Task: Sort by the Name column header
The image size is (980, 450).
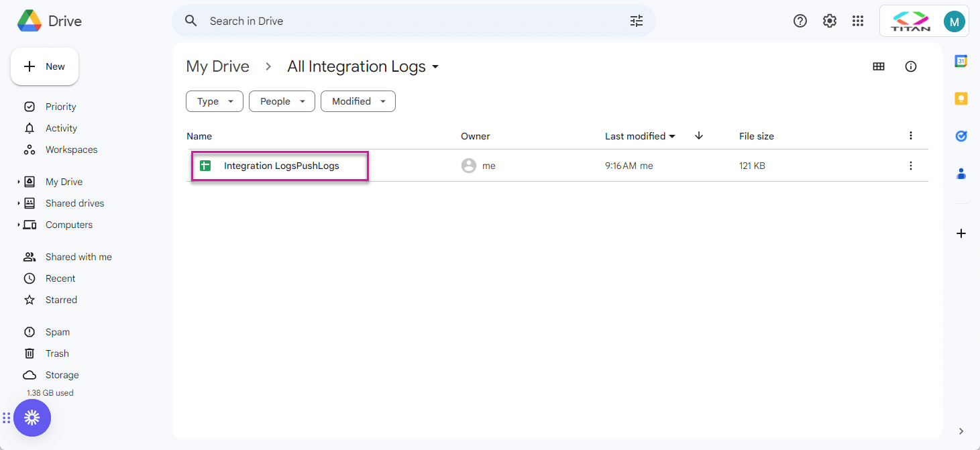Action: (x=199, y=136)
